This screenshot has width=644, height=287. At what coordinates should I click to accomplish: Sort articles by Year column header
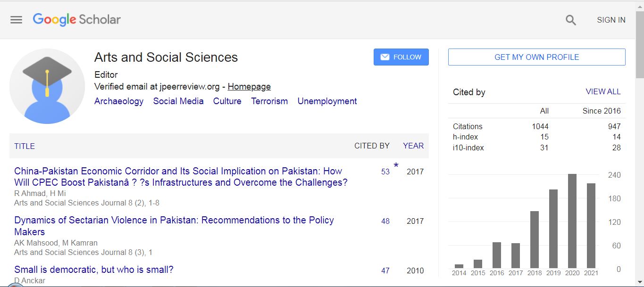click(413, 146)
